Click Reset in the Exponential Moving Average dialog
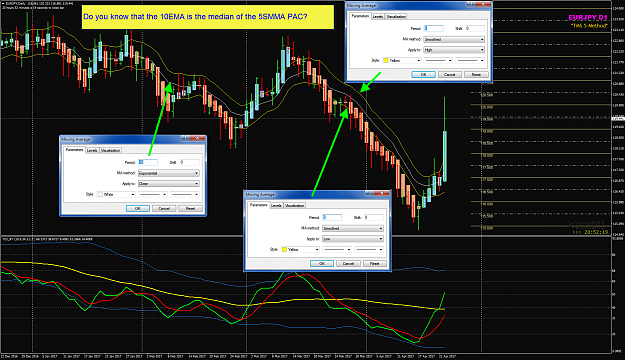The image size is (625, 360). point(190,209)
